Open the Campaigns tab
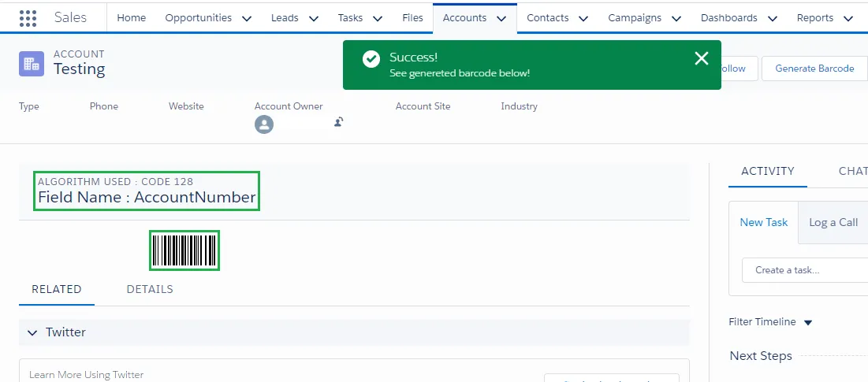 click(635, 17)
